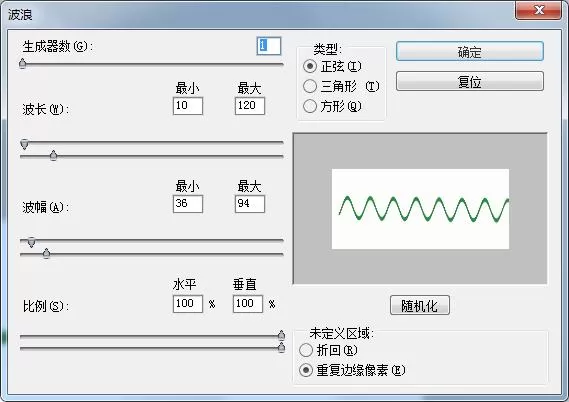The width and height of the screenshot is (569, 402).
Task: Click the sine wave preview image
Action: coord(420,209)
